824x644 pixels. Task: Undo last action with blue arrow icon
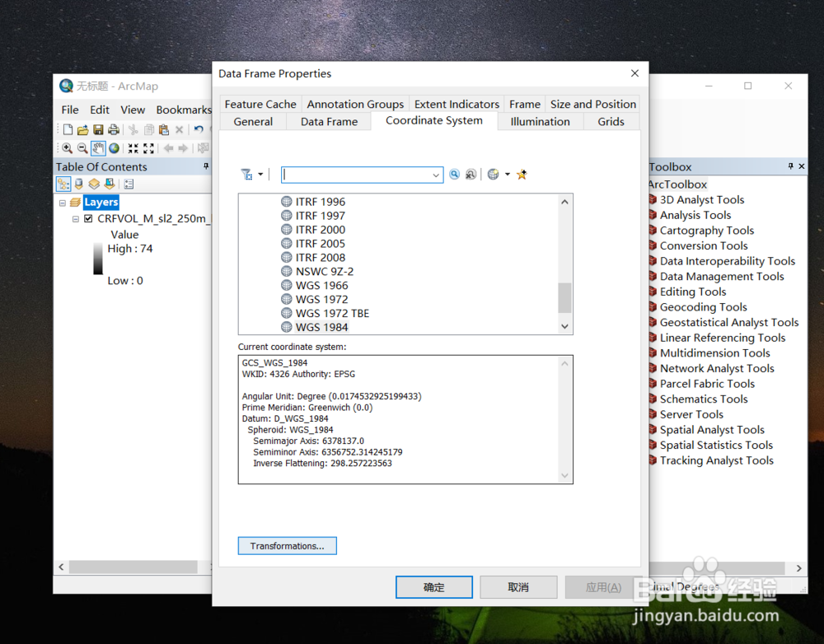(x=199, y=129)
